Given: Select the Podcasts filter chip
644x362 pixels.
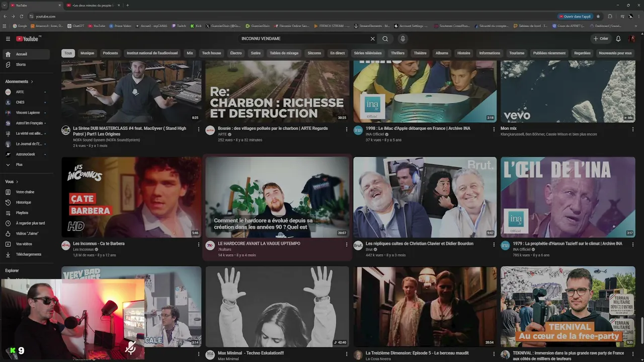Looking at the screenshot, I should tap(110, 53).
